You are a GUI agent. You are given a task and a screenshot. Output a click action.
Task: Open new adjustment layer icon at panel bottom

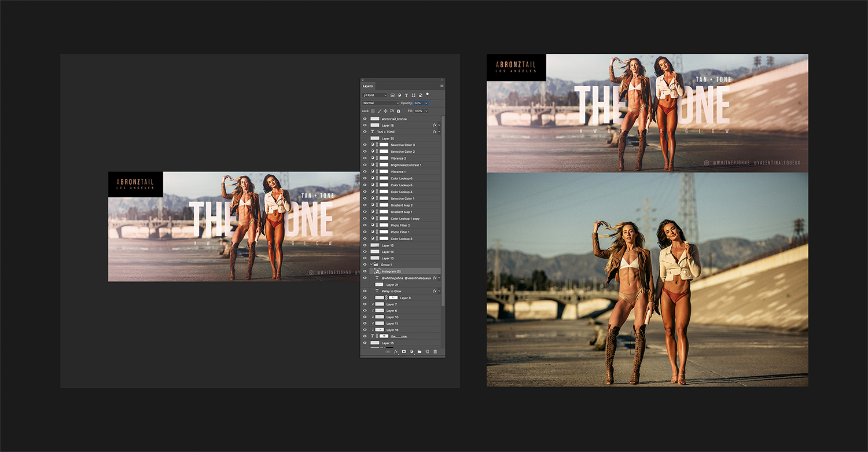pos(411,351)
